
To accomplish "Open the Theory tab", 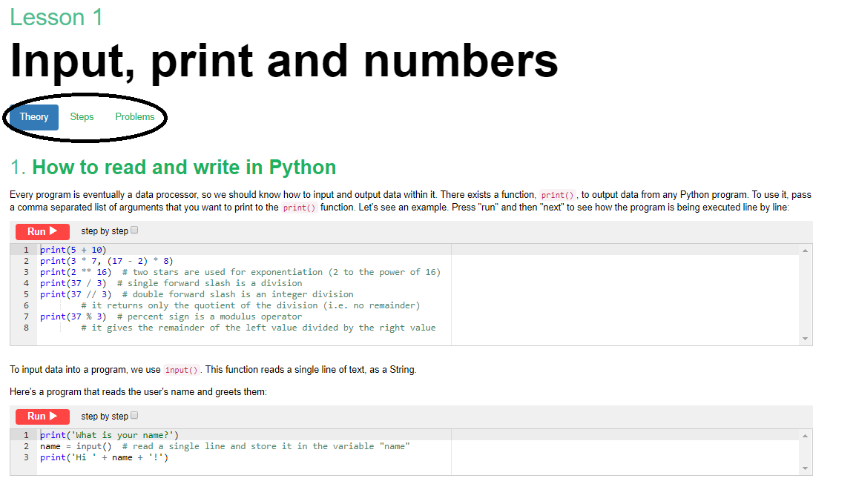I will coord(34,117).
